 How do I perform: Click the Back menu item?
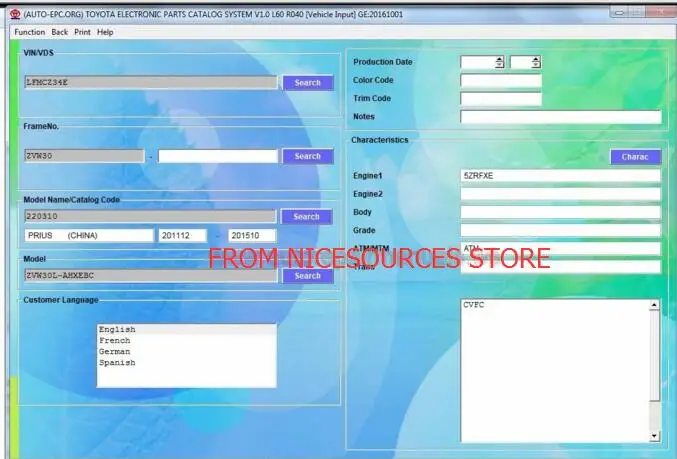pos(60,32)
